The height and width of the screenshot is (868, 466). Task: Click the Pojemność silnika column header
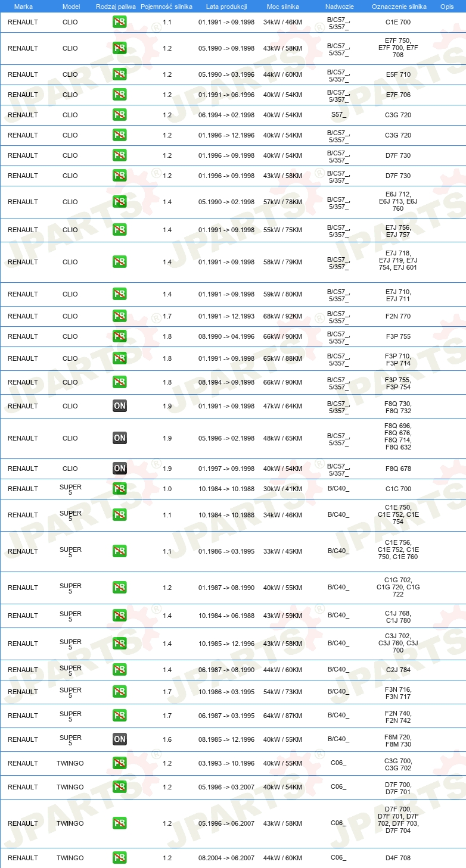coord(167,6)
